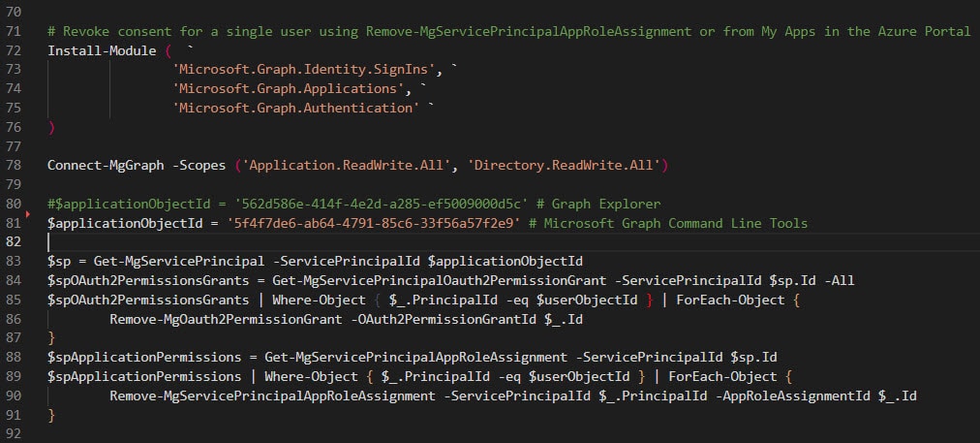
Task: Click line number 80 in the gutter
Action: pyautogui.click(x=14, y=204)
